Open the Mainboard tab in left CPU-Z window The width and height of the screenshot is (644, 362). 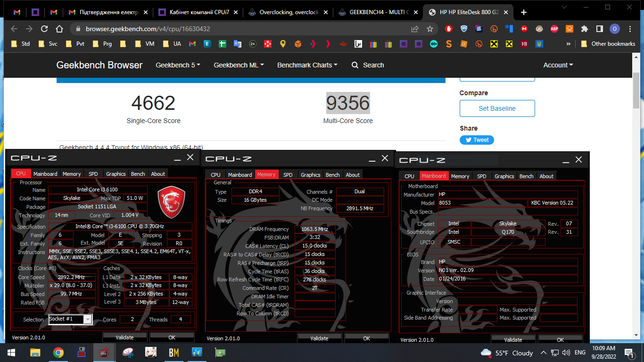coord(45,174)
